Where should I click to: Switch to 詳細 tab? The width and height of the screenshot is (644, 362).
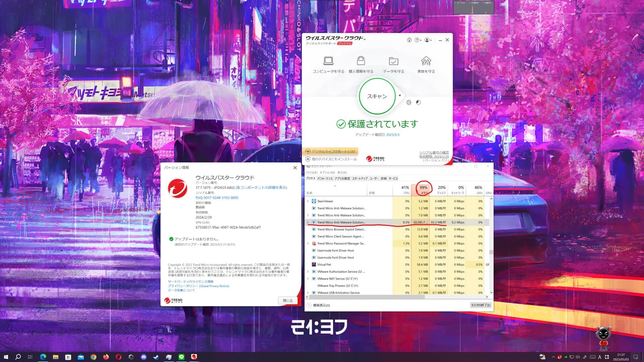(383, 178)
